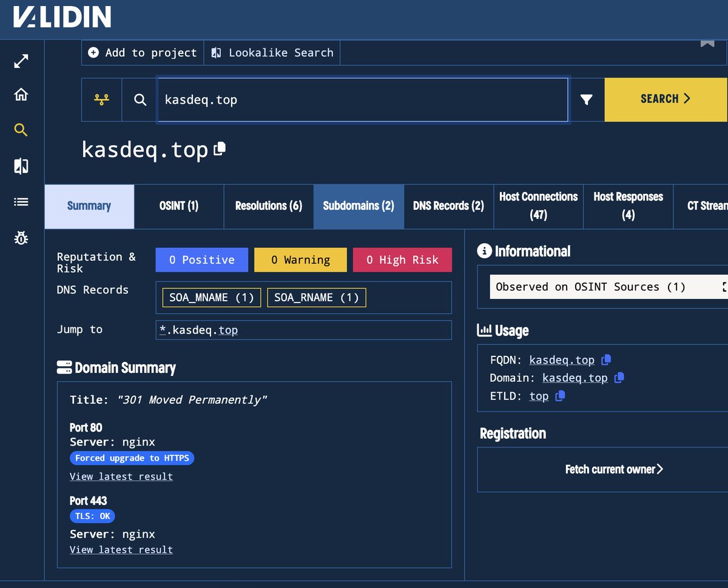Click into the kasdeq.top search field
The width and height of the screenshot is (728, 588).
(363, 99)
